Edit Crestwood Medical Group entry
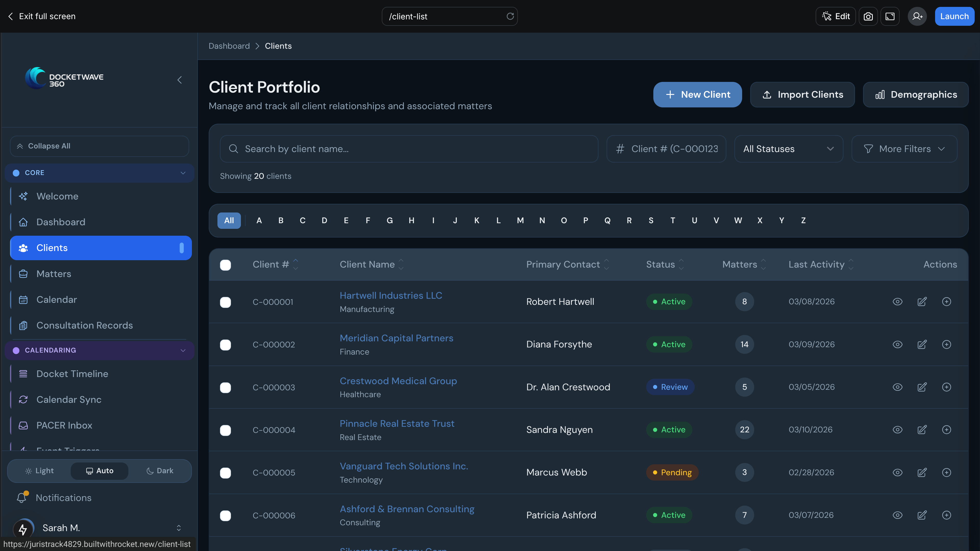 click(x=922, y=387)
